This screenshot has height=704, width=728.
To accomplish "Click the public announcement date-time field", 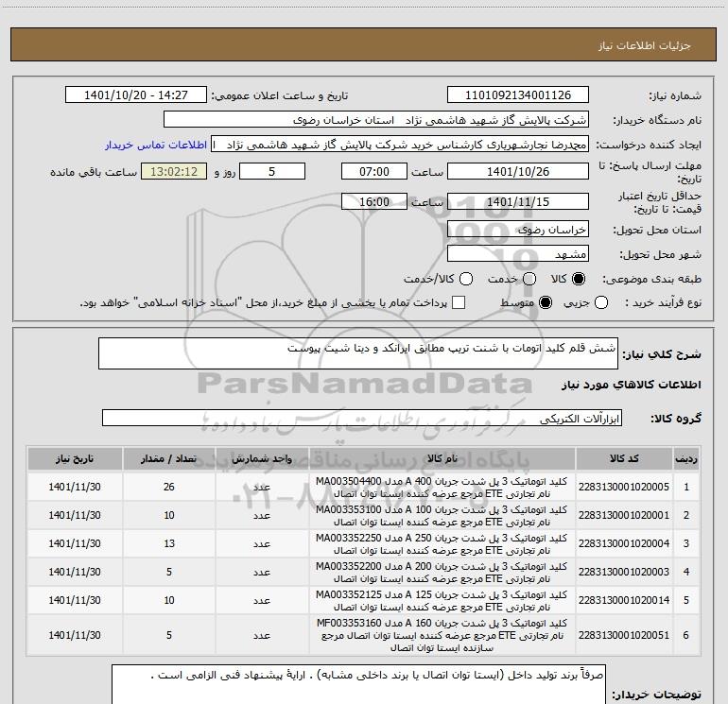I will [x=138, y=95].
